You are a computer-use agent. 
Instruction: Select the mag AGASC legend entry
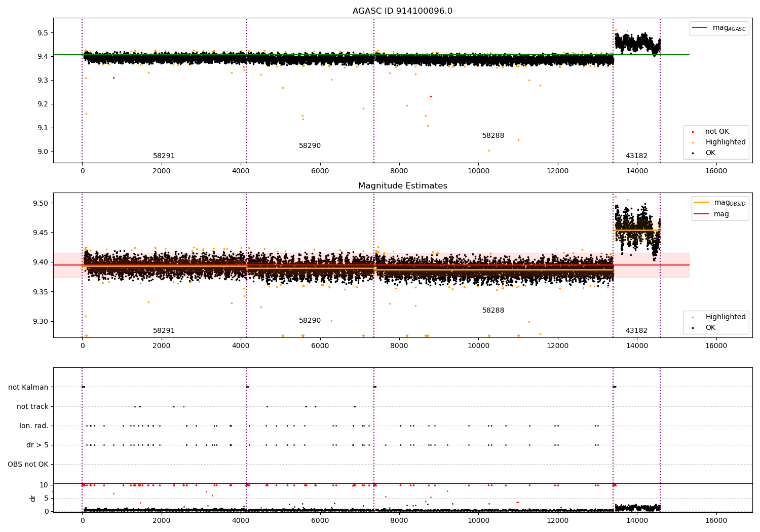coord(719,28)
